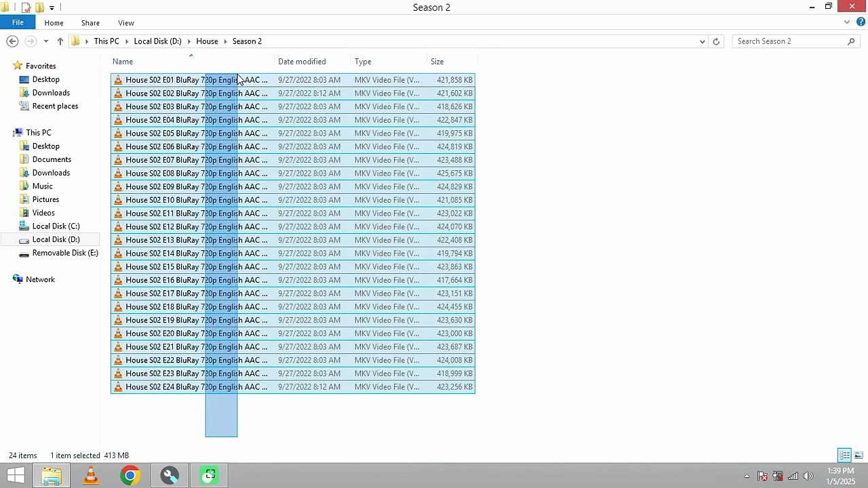Click the VLC icon of House S02 E13

tap(119, 240)
